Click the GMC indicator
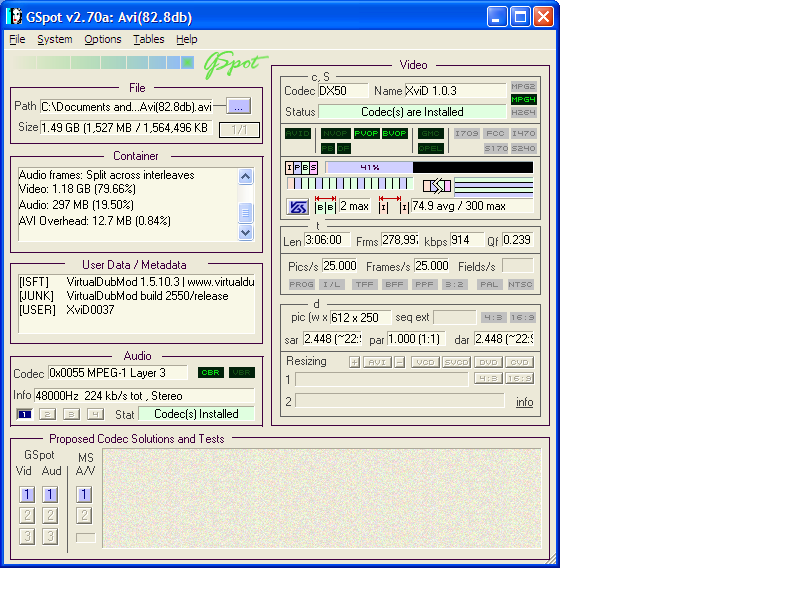Screen dimensions: 800x600 click(x=431, y=134)
